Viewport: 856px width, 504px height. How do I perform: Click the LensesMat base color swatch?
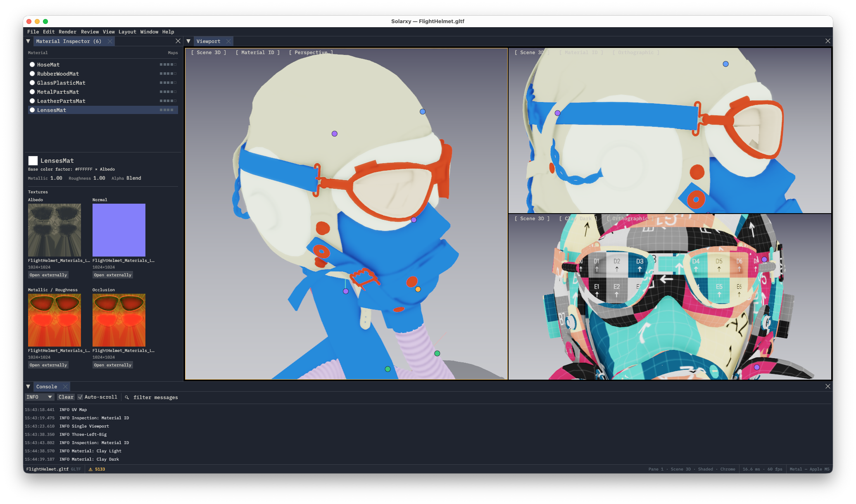[33, 161]
